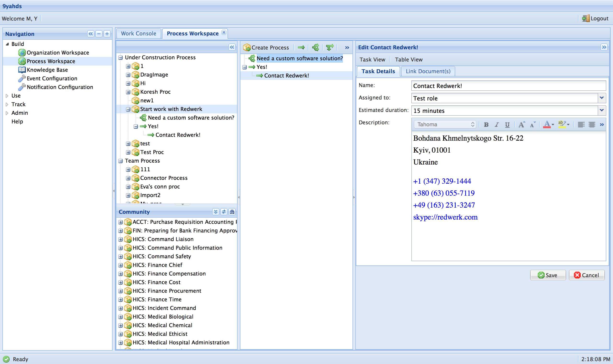The image size is (613, 364).
Task: Collapse the process tree panel
Action: click(232, 47)
